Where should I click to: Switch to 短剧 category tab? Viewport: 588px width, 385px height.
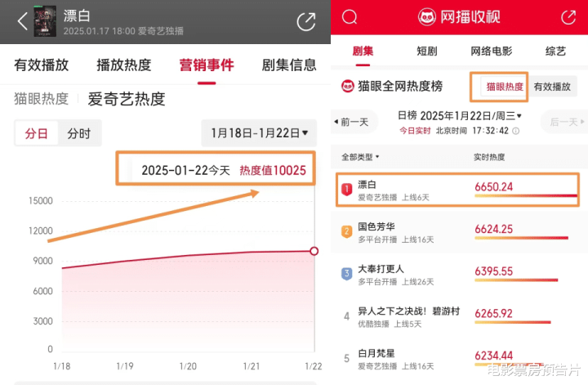point(427,51)
